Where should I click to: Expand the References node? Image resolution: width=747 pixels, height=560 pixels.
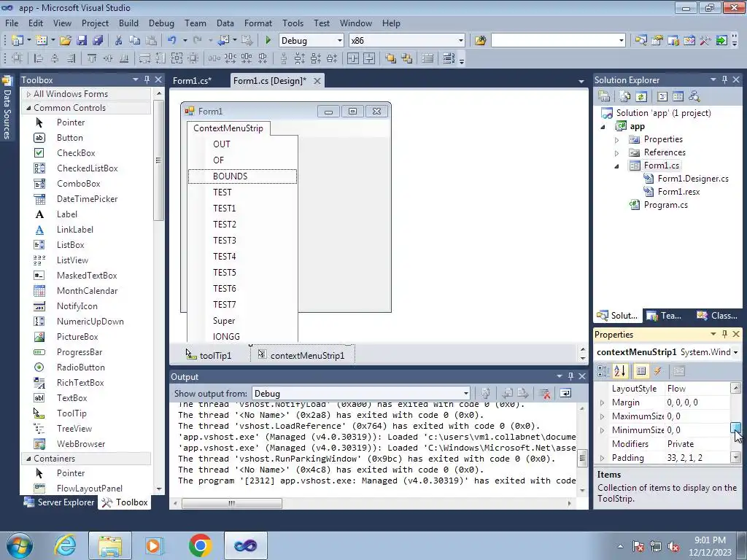click(x=616, y=153)
